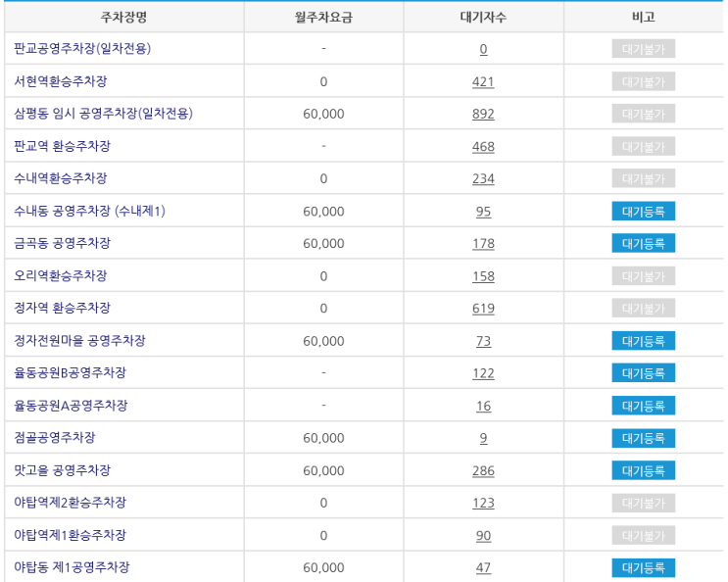Open 금곡동 공영주차장 link
The image size is (728, 582).
click(x=62, y=243)
